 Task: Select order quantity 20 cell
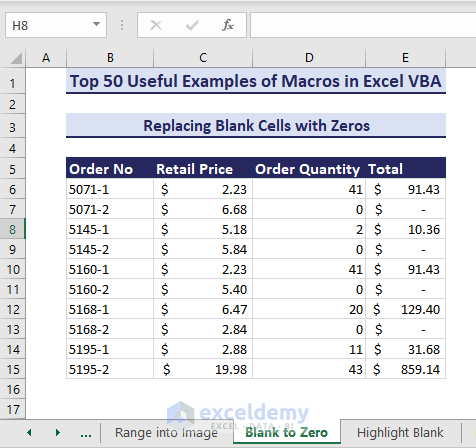(309, 309)
